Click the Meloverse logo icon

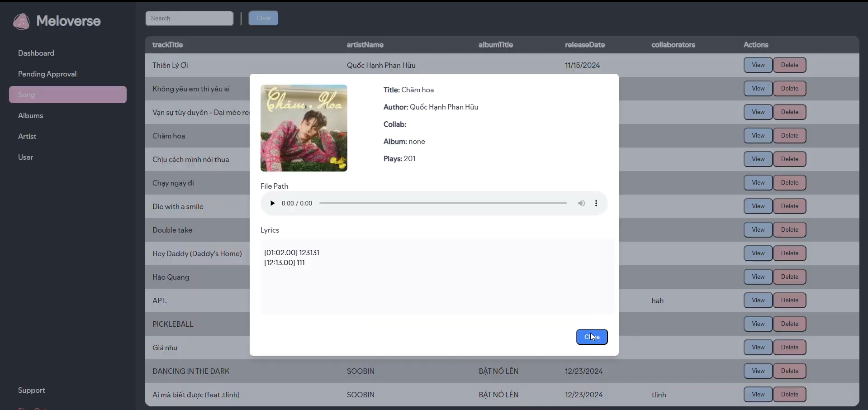pos(21,21)
